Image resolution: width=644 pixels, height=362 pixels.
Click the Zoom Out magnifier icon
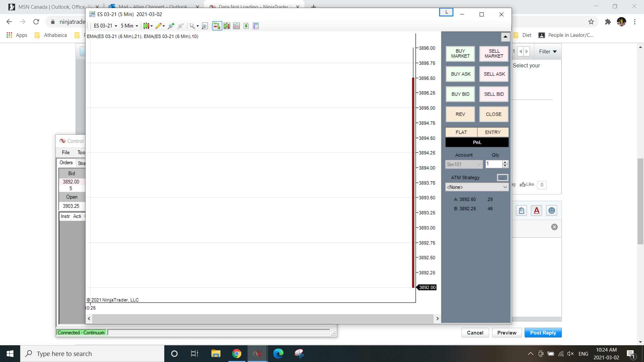[181, 26]
